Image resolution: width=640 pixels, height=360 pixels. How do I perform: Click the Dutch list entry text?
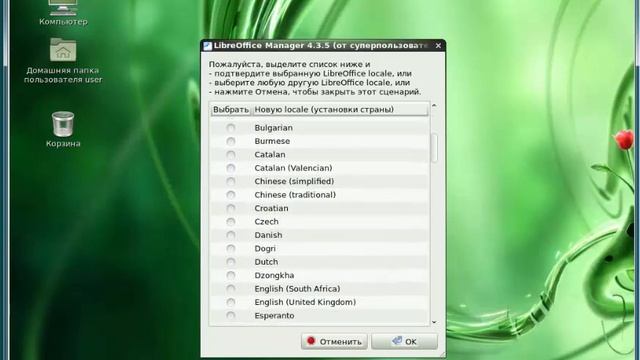266,262
